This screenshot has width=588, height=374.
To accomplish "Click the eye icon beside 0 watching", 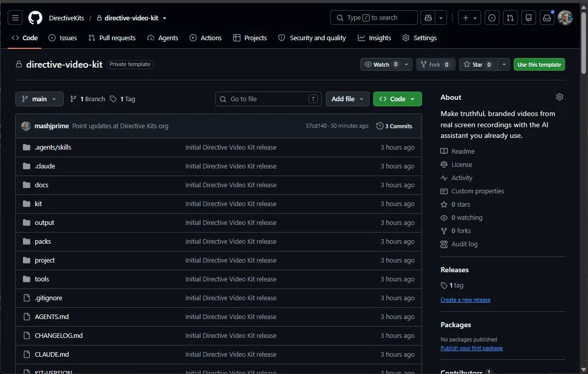I will [x=444, y=218].
